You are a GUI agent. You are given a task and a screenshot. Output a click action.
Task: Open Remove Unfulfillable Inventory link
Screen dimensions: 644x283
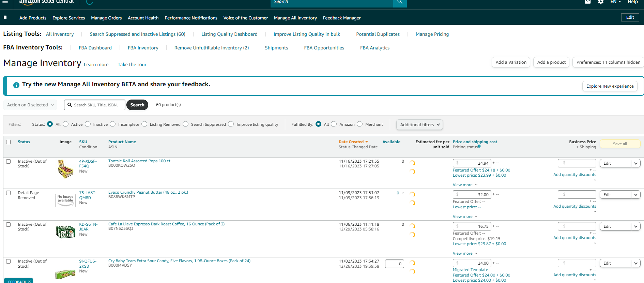coord(212,48)
